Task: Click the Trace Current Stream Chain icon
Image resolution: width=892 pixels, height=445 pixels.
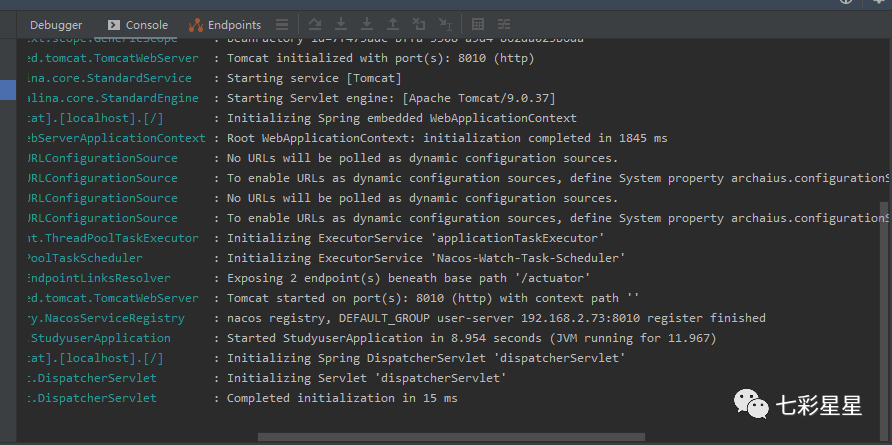Action: click(x=504, y=24)
